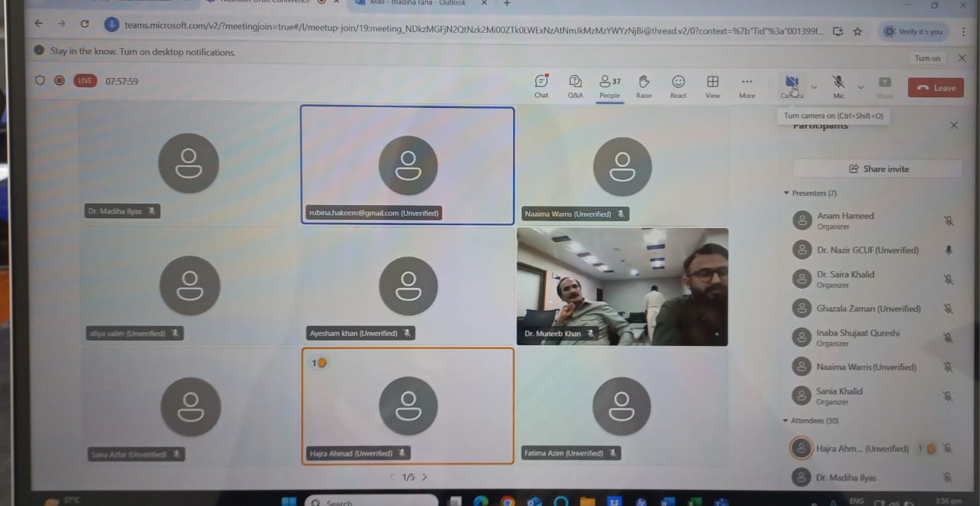Select Dr. Muneeb Khan's video tile
The height and width of the screenshot is (506, 980).
(622, 286)
